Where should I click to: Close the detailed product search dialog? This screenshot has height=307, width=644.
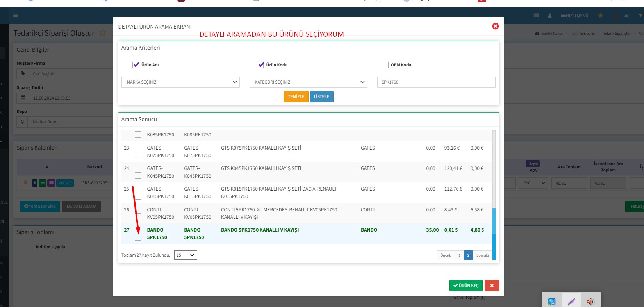pyautogui.click(x=495, y=26)
